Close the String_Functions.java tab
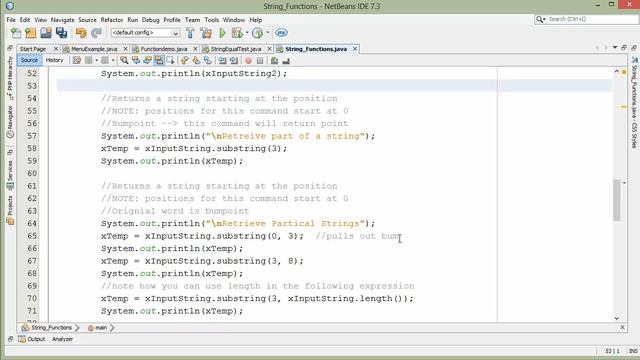Viewport: 640px width, 360px height. pyautogui.click(x=355, y=49)
